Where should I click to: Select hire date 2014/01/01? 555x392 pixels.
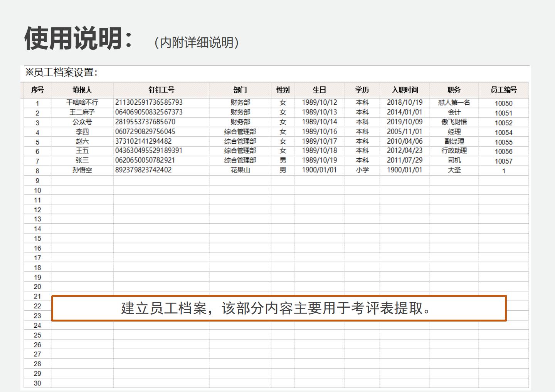click(405, 112)
